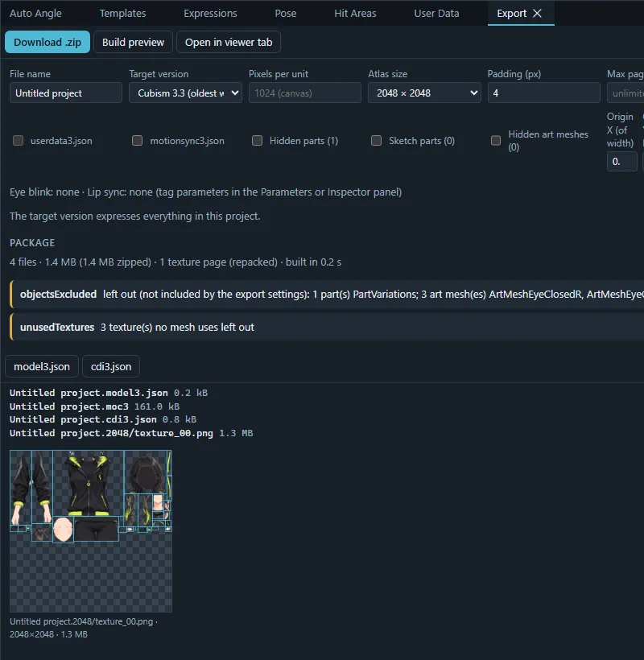
Task: Switch to the Auto Angle tab
Action: coord(35,14)
